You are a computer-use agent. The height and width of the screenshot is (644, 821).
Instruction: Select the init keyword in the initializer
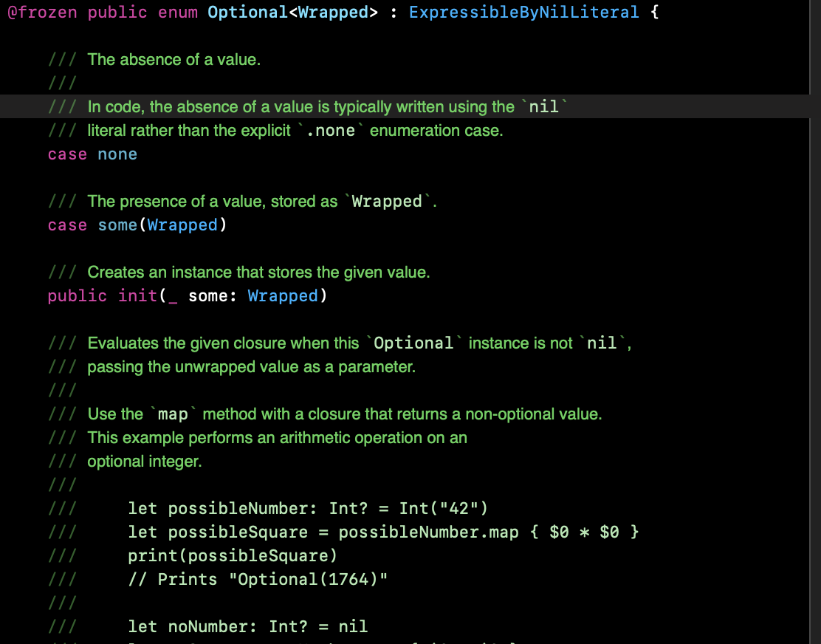point(137,295)
